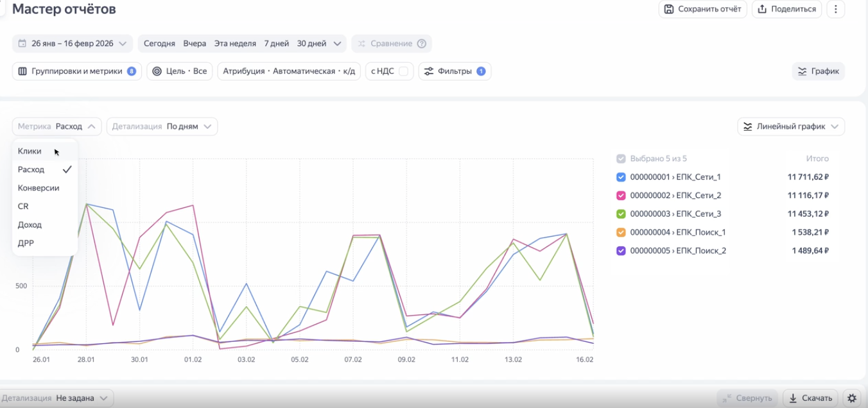
Task: Toggle the с НДС checkbox
Action: click(x=404, y=71)
